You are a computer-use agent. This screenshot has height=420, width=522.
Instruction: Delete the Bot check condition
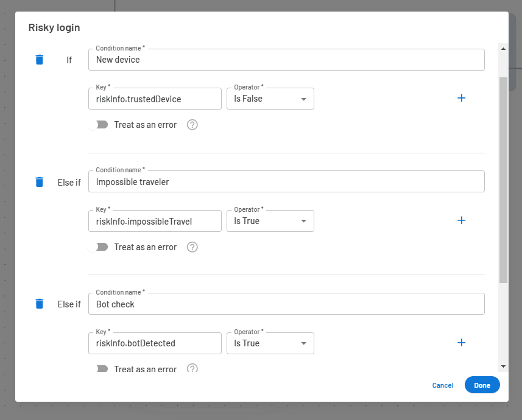click(x=40, y=304)
